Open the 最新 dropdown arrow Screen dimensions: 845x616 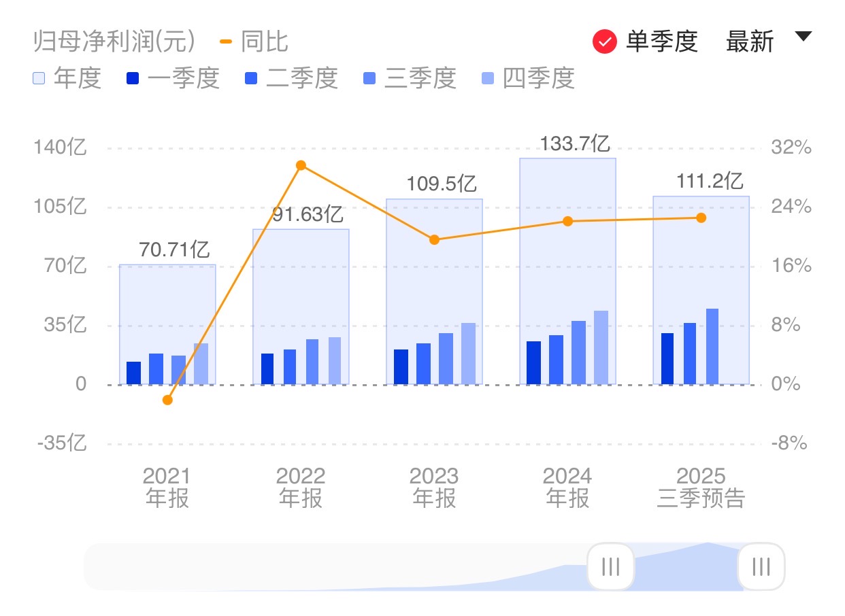click(x=803, y=37)
